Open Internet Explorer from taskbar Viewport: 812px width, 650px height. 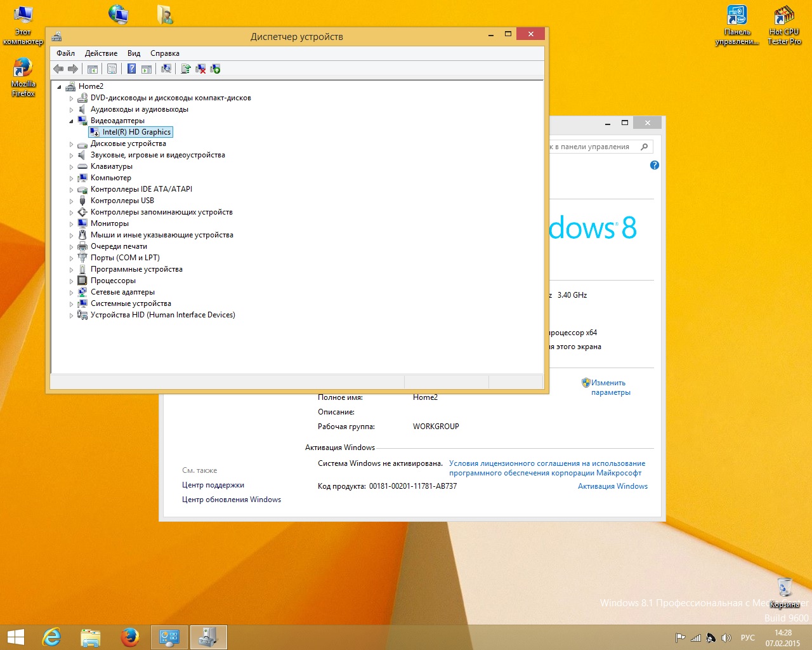pyautogui.click(x=51, y=637)
